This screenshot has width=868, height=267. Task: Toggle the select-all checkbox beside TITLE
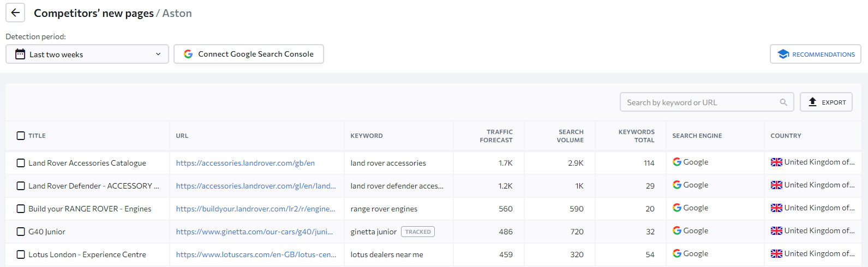pos(21,136)
